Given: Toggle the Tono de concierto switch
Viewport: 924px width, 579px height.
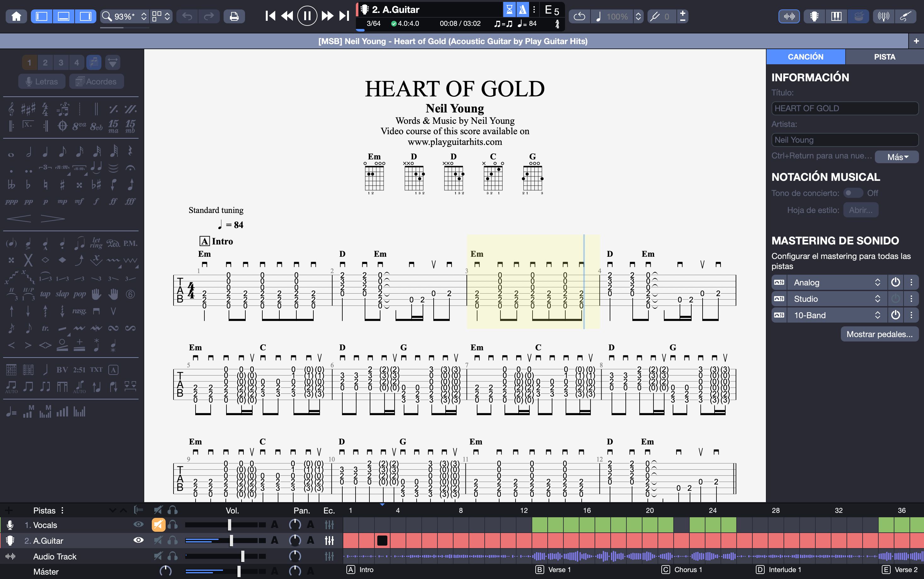Looking at the screenshot, I should (x=853, y=193).
